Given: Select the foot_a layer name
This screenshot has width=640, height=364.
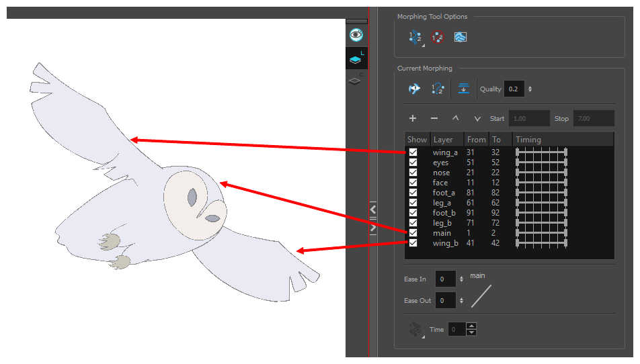Looking at the screenshot, I should pos(444,193).
